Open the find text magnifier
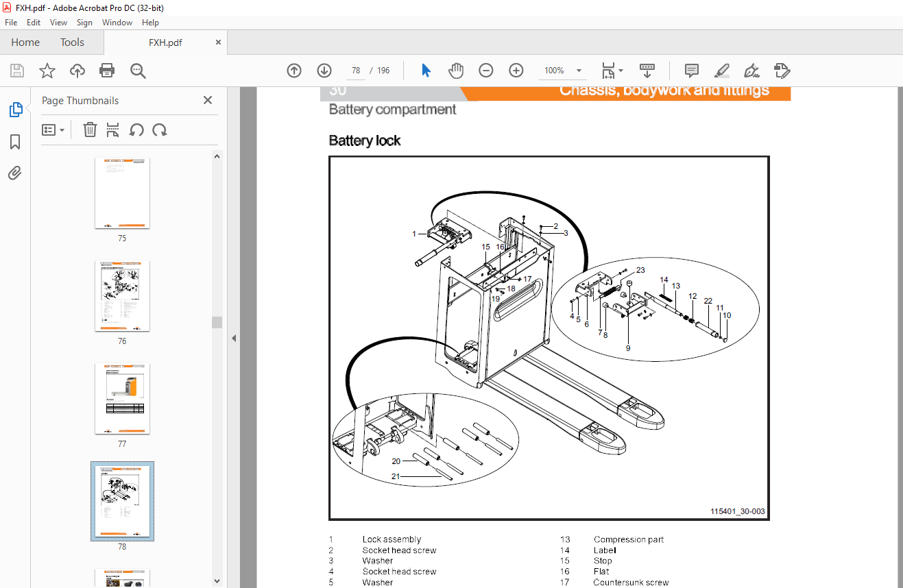Viewport: 903px width, 588px height. [138, 71]
